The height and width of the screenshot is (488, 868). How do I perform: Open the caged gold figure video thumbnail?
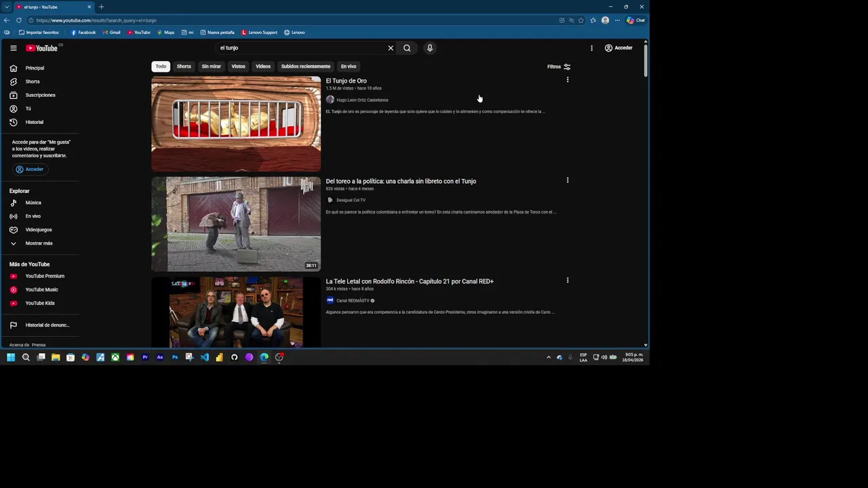coord(236,123)
